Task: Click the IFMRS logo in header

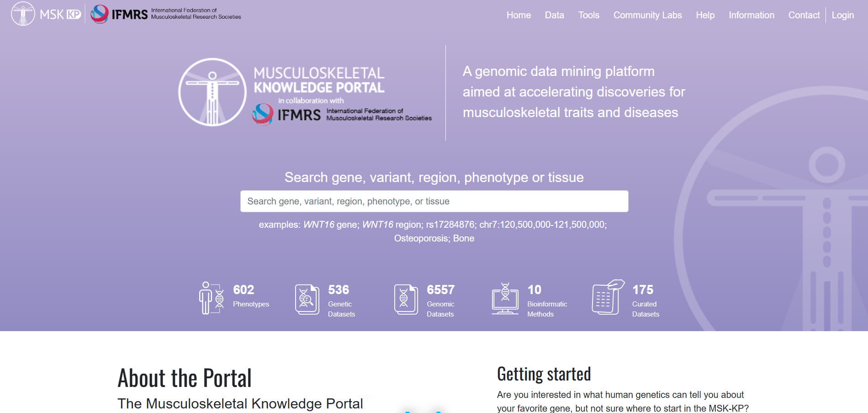Action: (x=165, y=14)
